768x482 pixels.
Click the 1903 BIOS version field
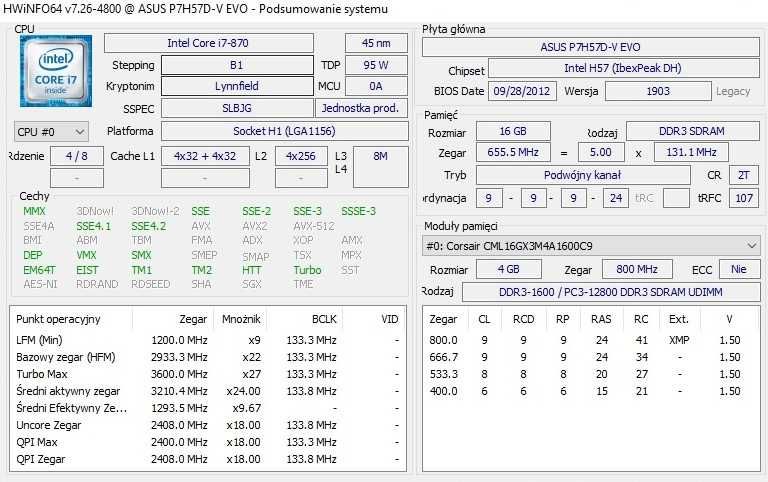click(x=658, y=91)
